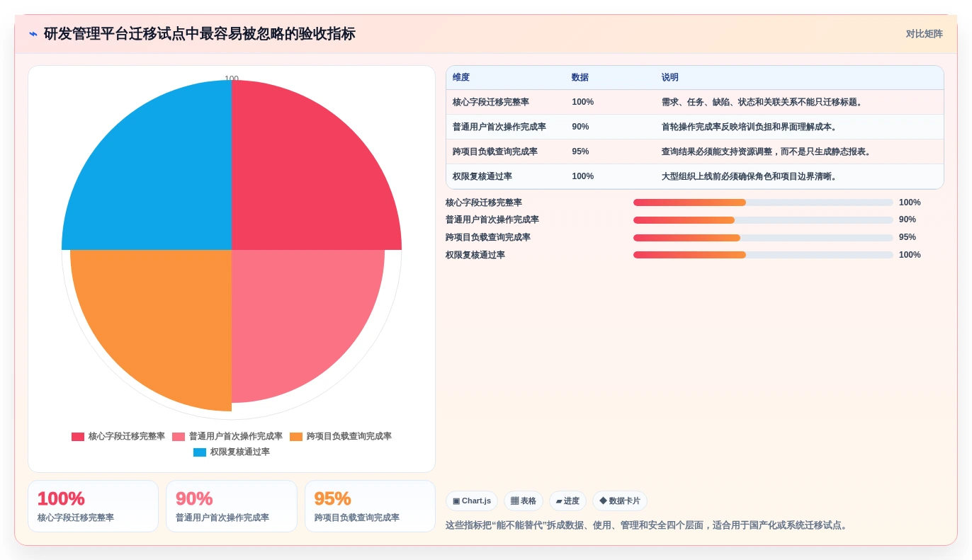Click the 对比矩阵 label in header
This screenshot has width=972, height=560.
[924, 34]
